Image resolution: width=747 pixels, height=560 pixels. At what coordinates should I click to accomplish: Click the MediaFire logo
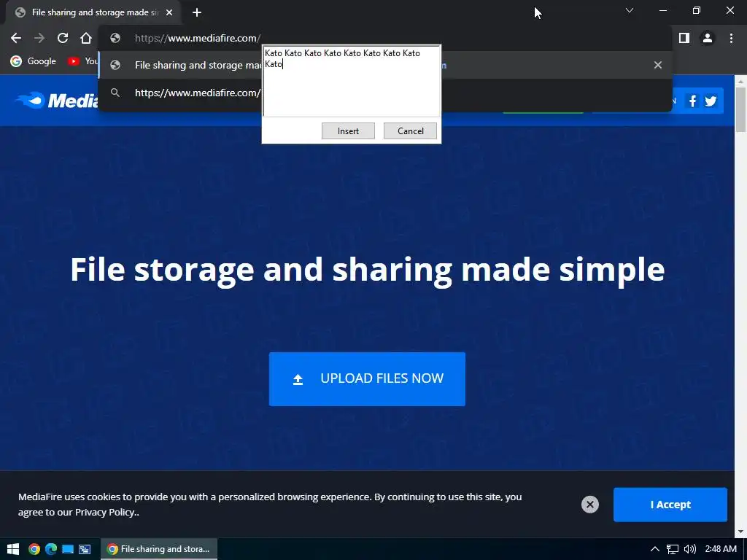57,101
